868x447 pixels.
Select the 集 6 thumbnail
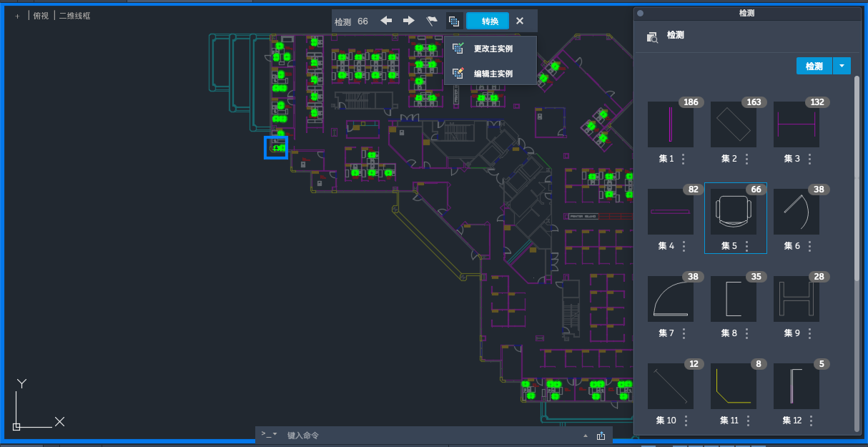point(797,212)
